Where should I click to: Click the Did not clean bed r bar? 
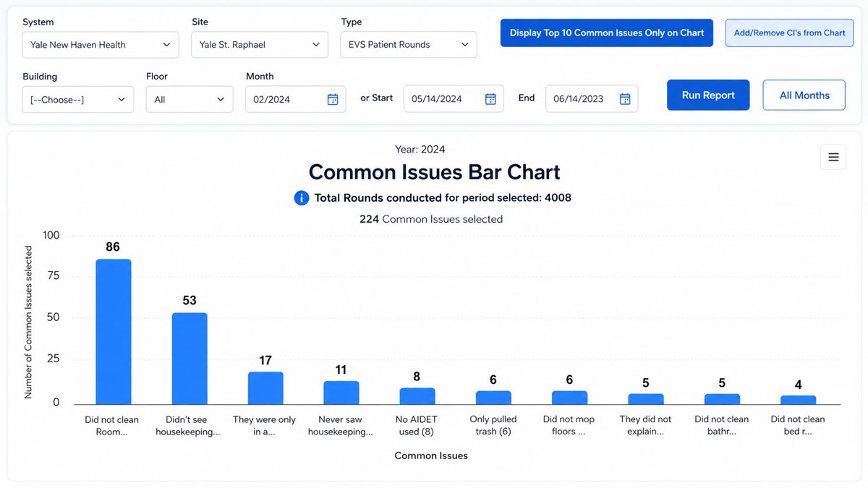pyautogui.click(x=798, y=400)
